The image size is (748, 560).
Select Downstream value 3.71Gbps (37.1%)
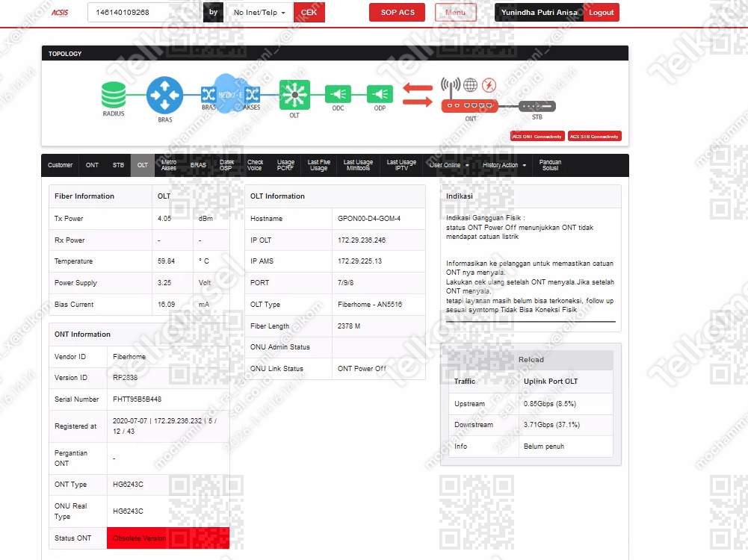click(551, 425)
